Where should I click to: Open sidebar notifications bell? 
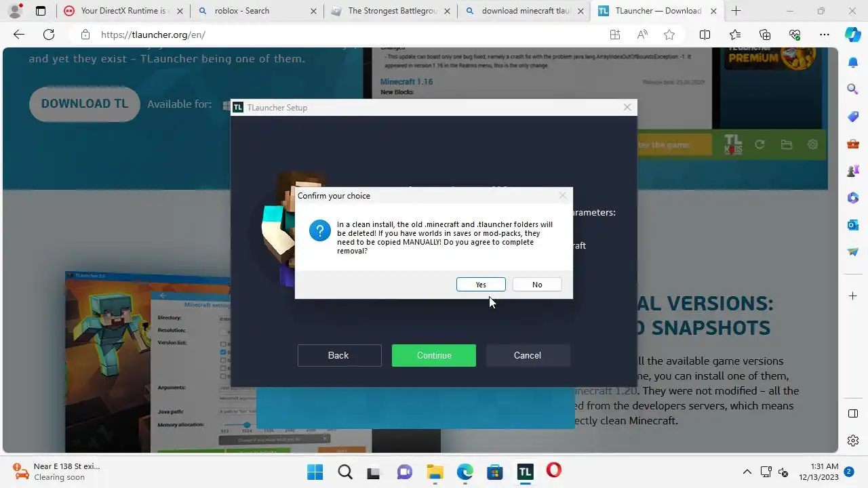853,62
